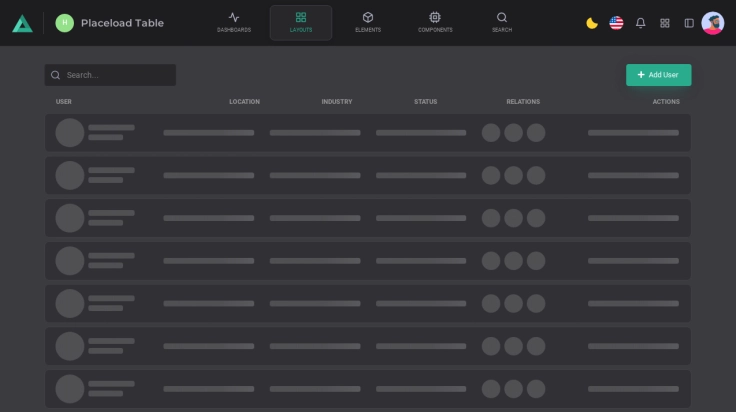Open the Components navigation item

tap(435, 22)
